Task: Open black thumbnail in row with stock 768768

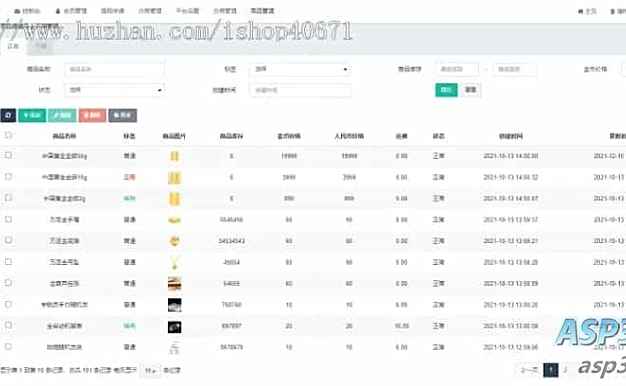Action: coord(174,305)
